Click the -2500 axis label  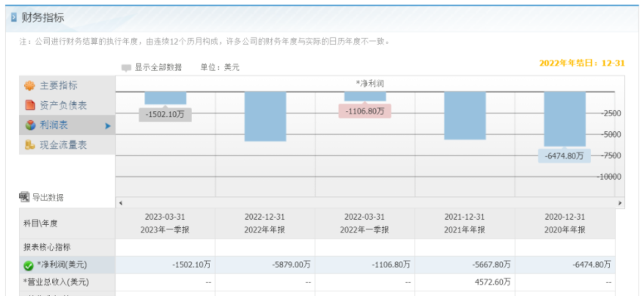(x=611, y=113)
